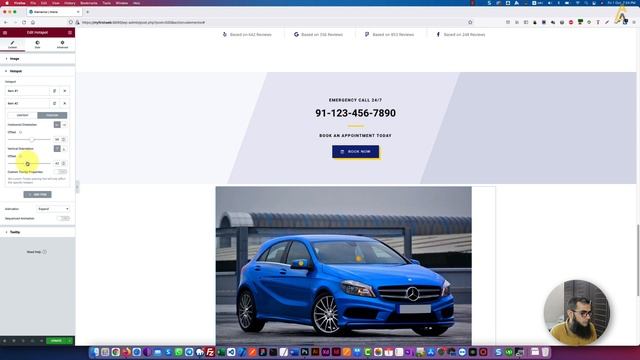Open FileZilla from the Dock
This screenshot has width=640, height=360.
point(210,352)
